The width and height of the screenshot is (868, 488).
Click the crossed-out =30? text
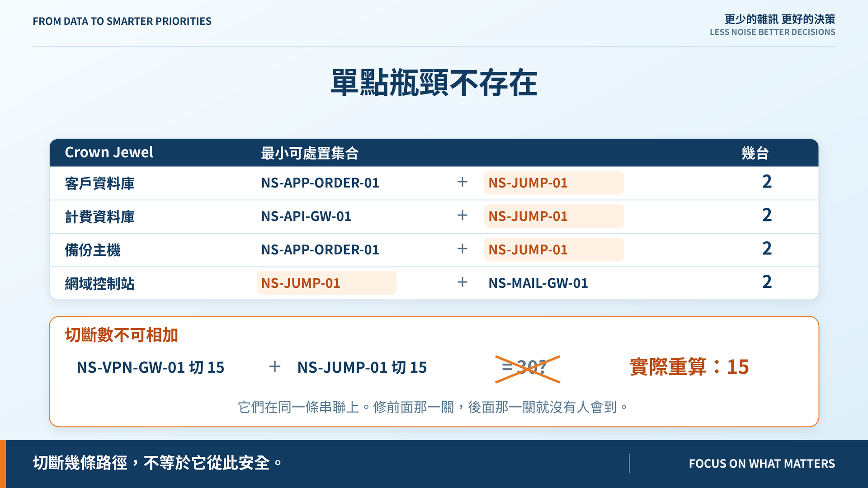coord(527,368)
